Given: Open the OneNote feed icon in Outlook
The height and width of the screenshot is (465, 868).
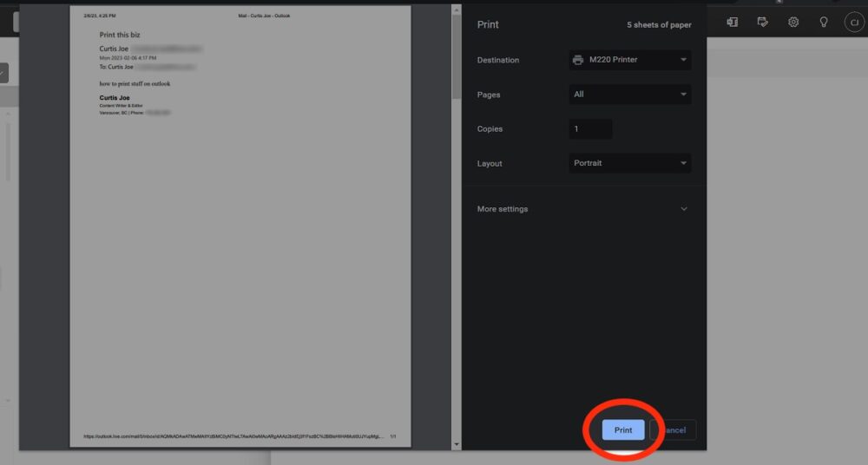Looking at the screenshot, I should click(733, 23).
